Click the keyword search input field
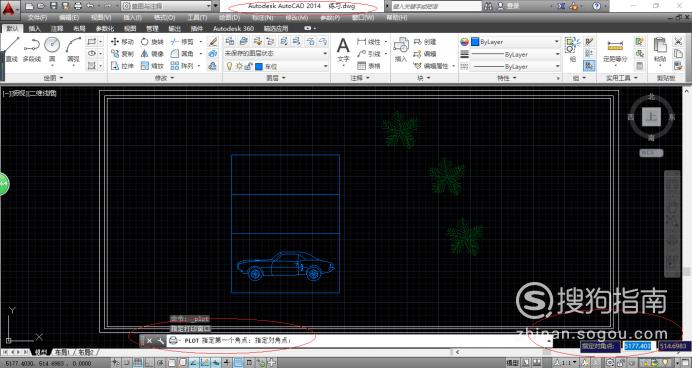This screenshot has width=692, height=368. click(436, 6)
